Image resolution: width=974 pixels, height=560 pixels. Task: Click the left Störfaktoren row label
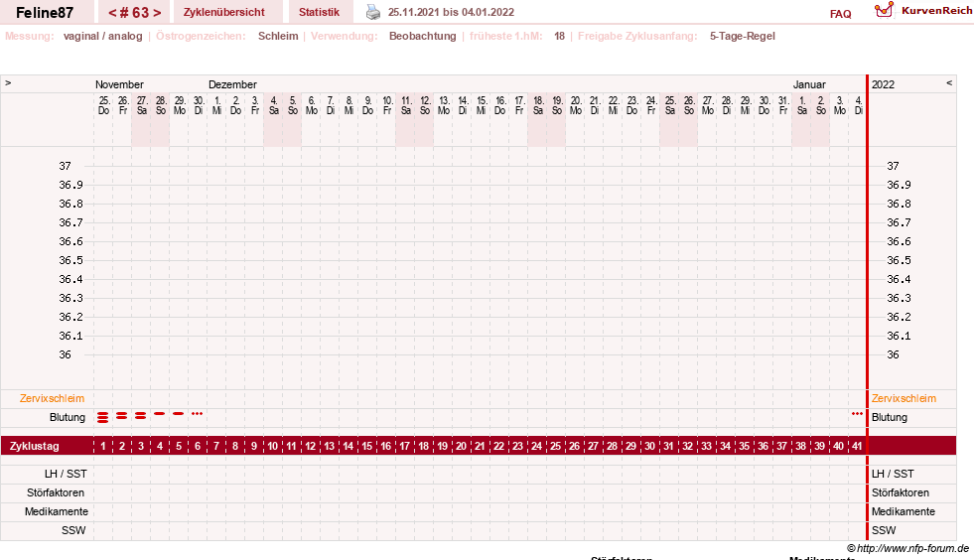point(56,492)
